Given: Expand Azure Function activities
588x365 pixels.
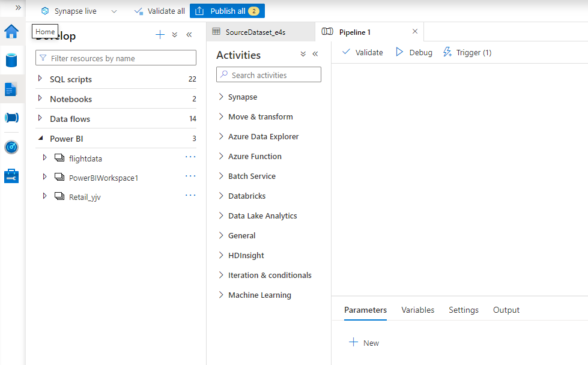Looking at the screenshot, I should tap(221, 156).
